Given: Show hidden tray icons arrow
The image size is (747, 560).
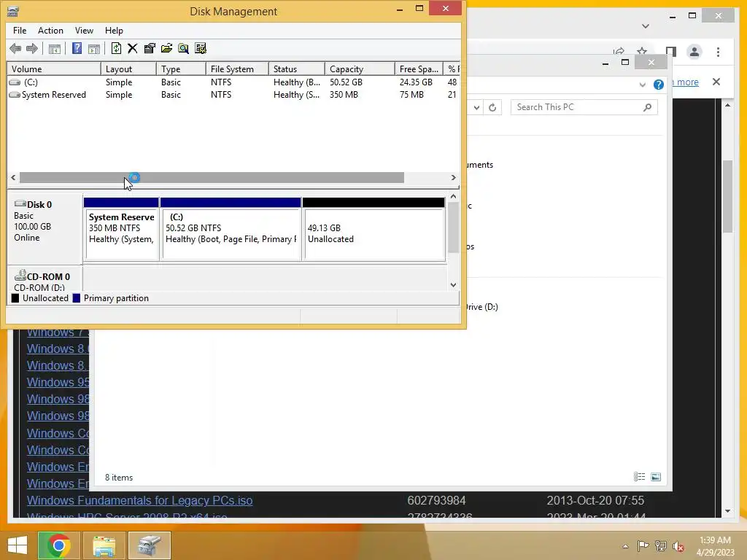Looking at the screenshot, I should click(625, 546).
